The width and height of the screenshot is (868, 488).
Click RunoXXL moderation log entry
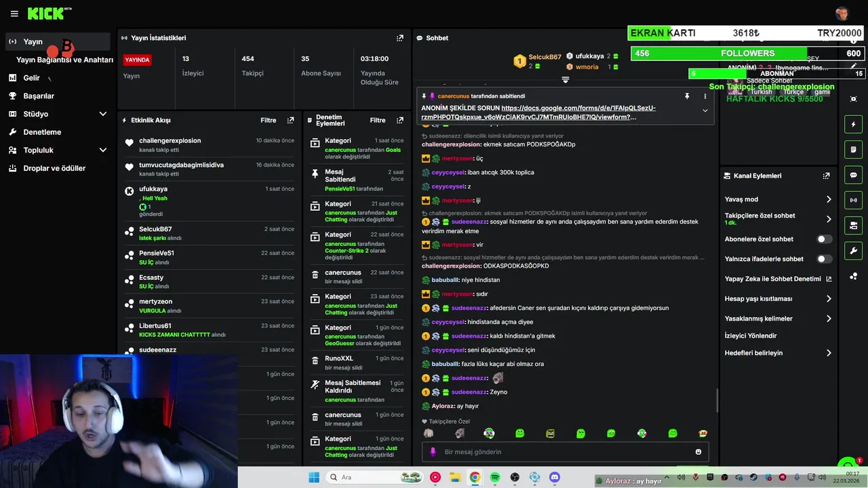[x=358, y=363]
